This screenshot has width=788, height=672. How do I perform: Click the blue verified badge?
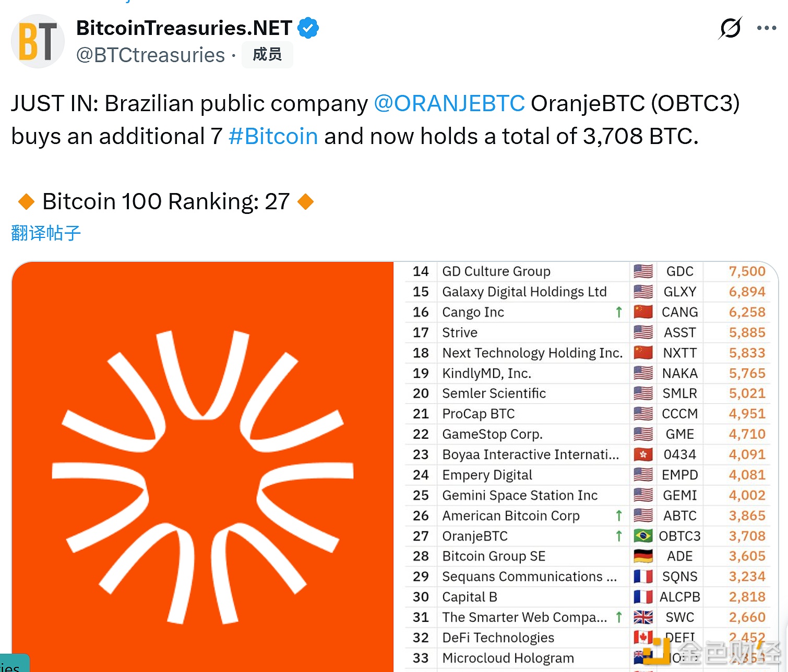[308, 28]
